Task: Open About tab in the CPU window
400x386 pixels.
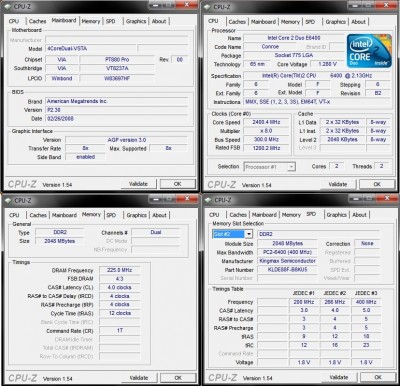Action: [x=359, y=22]
